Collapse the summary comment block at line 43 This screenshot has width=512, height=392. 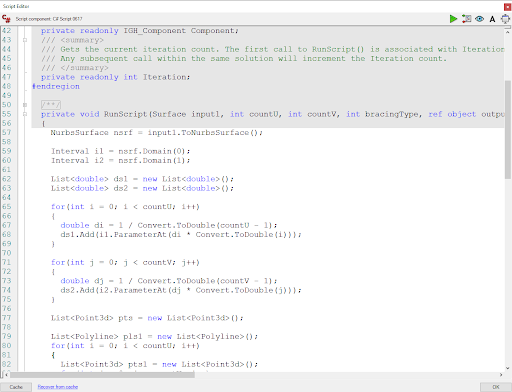pos(25,40)
